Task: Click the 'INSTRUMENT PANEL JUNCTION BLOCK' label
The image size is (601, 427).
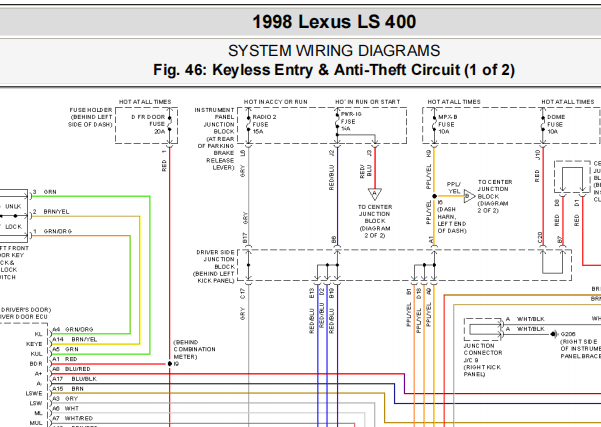Action: [x=214, y=121]
